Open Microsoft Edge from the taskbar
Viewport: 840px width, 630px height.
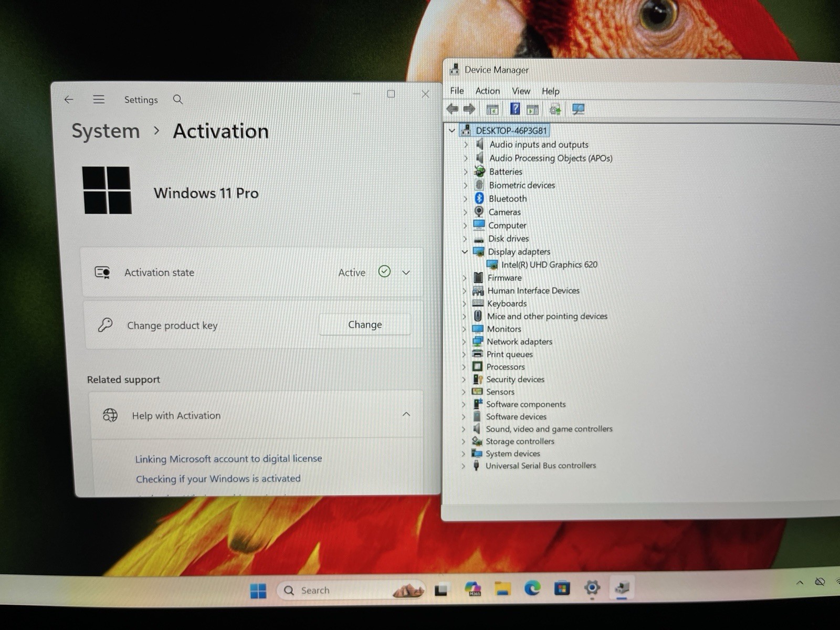click(532, 589)
